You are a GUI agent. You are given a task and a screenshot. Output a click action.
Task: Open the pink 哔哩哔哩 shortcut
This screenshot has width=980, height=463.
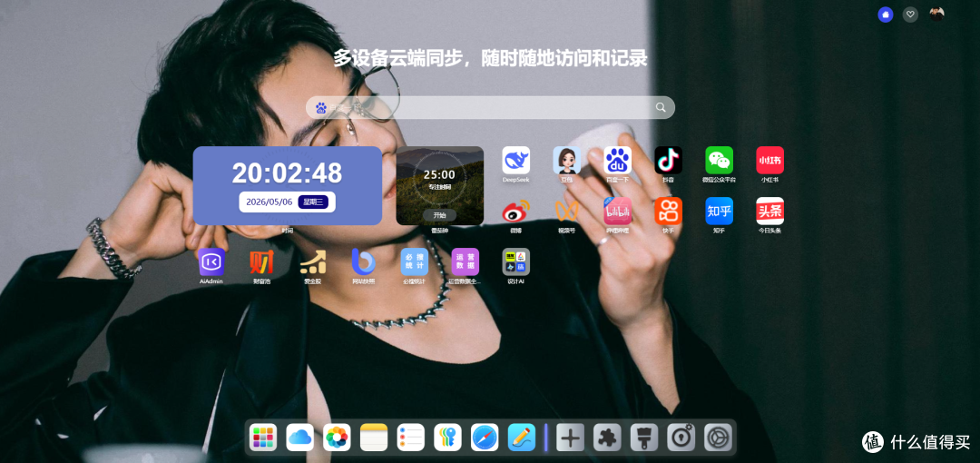(x=618, y=211)
